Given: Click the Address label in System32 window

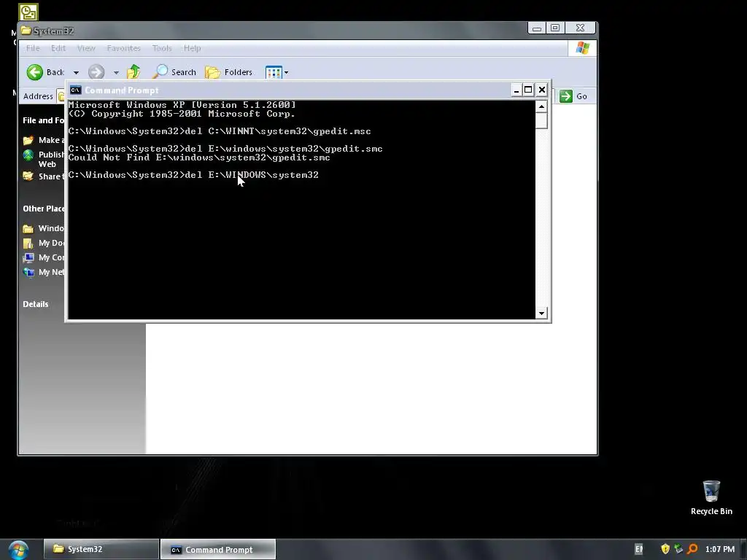Looking at the screenshot, I should click(x=38, y=96).
